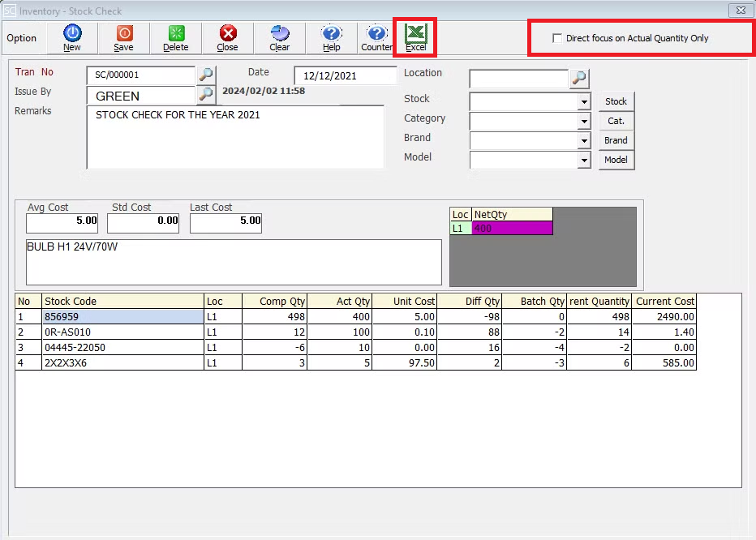Click the Delete toolbar icon
Viewport: 756px width, 540px height.
(176, 38)
